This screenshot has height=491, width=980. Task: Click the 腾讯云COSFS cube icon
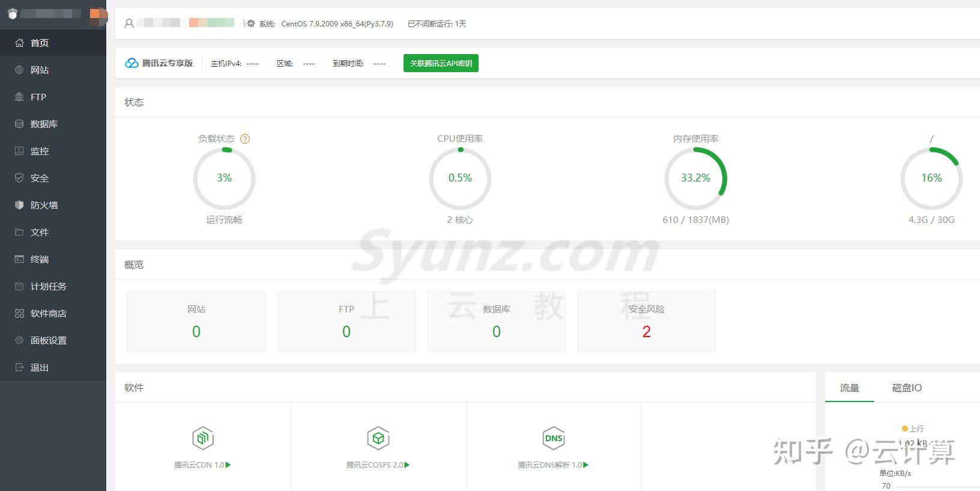[378, 438]
